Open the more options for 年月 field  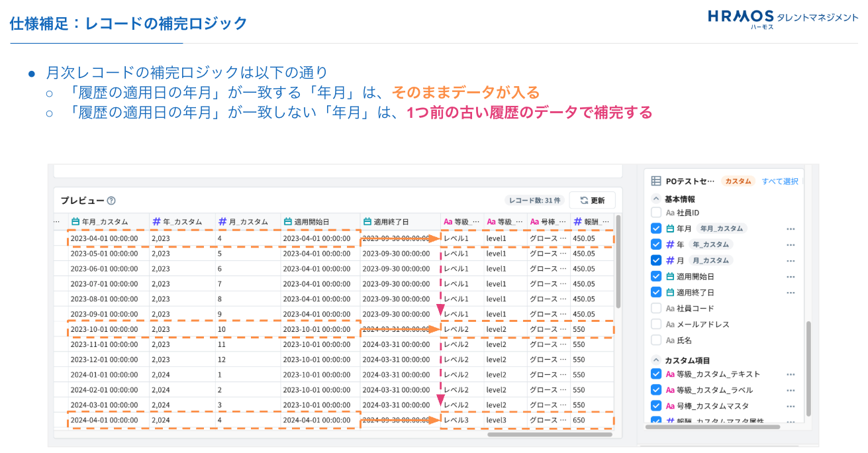coord(790,228)
